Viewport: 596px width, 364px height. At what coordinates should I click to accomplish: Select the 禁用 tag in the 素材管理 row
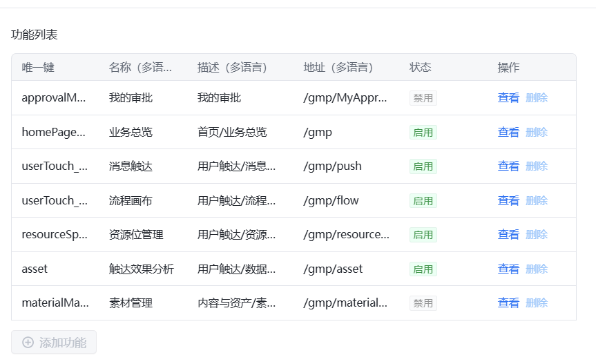click(423, 303)
